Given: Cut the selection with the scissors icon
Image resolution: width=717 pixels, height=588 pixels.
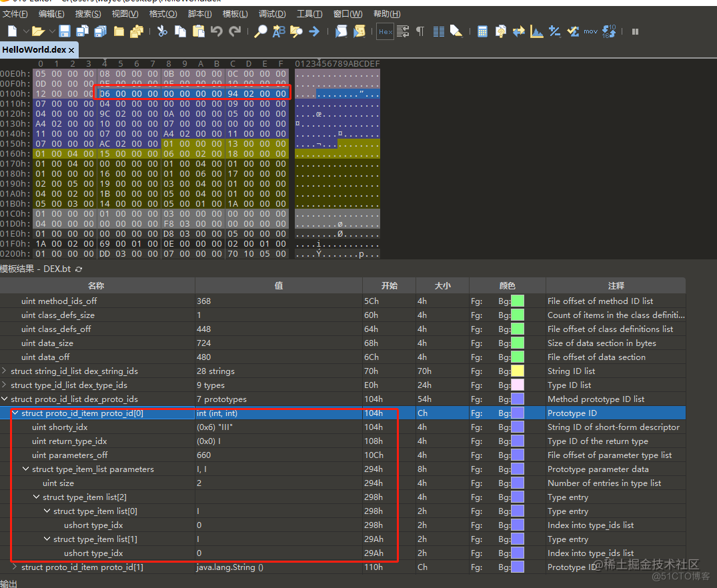Looking at the screenshot, I should tap(162, 31).
